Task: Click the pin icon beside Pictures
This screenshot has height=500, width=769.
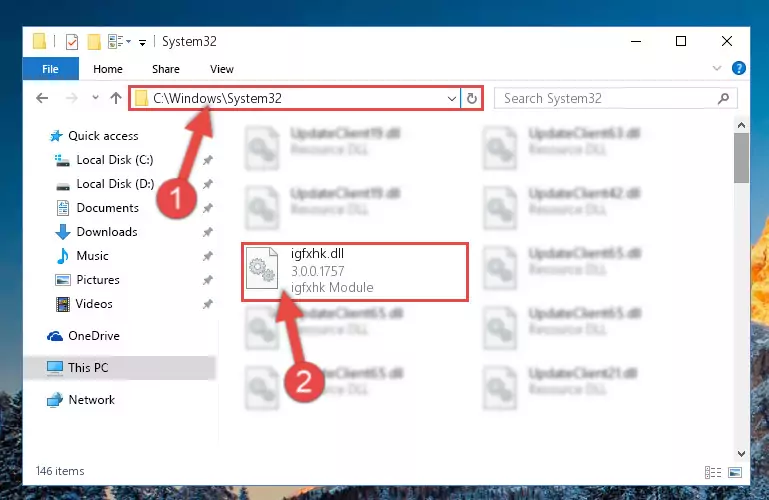Action: coord(208,280)
